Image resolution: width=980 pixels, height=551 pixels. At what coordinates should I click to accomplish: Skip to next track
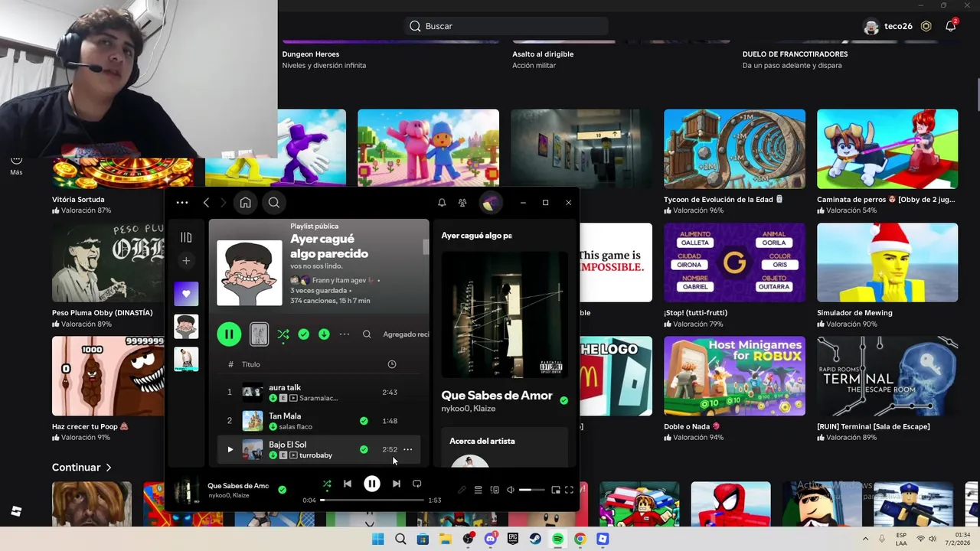click(396, 484)
